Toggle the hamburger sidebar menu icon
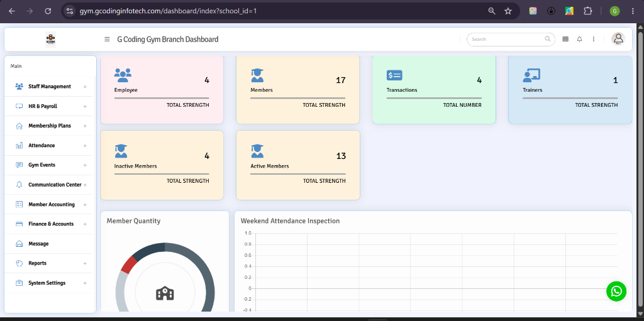The image size is (644, 321). pos(107,40)
